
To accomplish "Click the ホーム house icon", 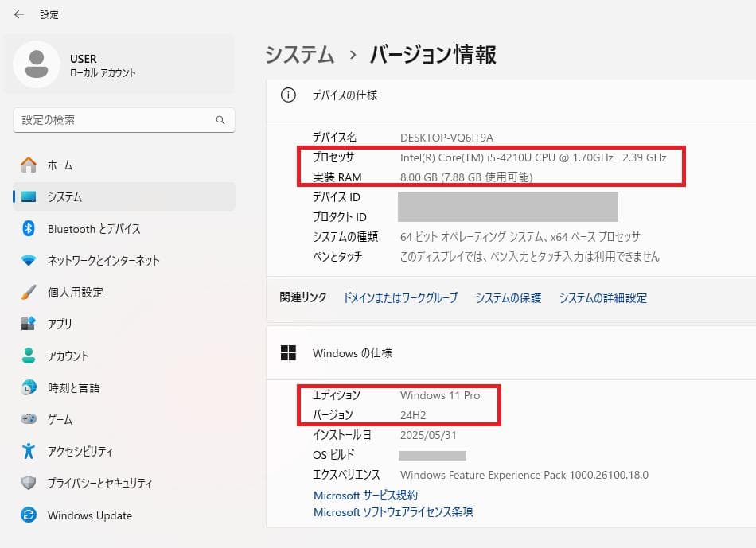I will 29,165.
